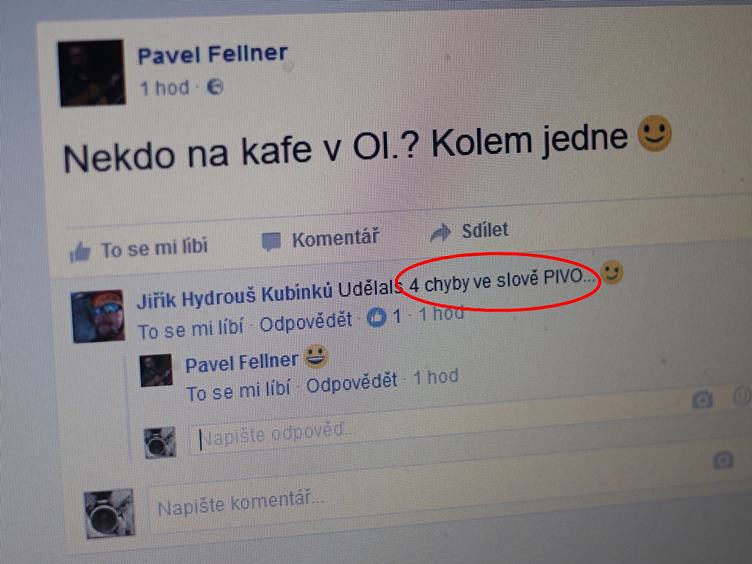Image resolution: width=752 pixels, height=564 pixels.
Task: Click the thumbs-up icon beside To se mi líbí
Action: pos(80,252)
